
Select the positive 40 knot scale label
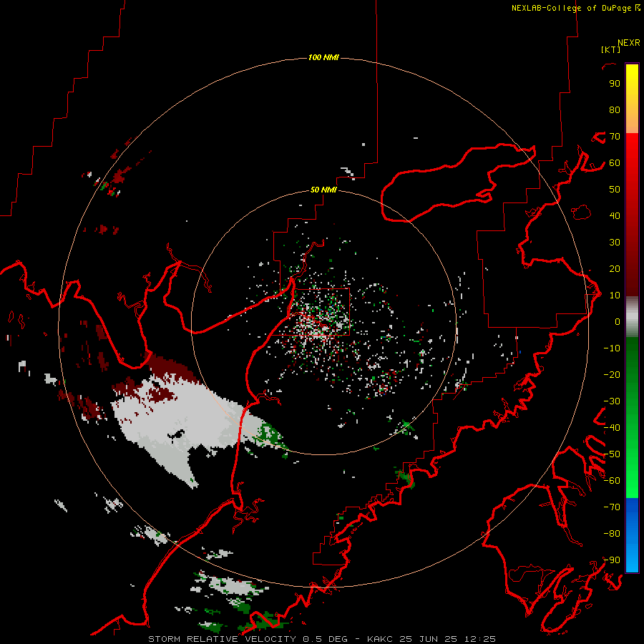click(x=615, y=216)
